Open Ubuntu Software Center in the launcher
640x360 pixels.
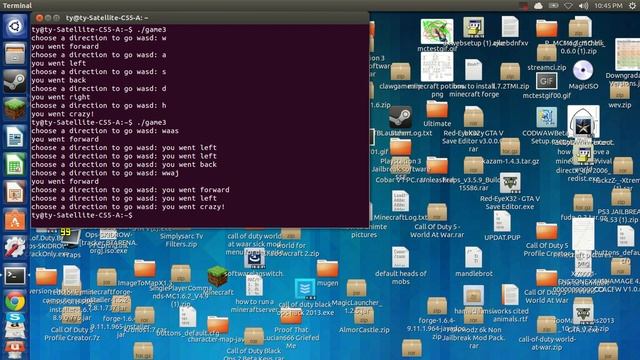click(x=15, y=220)
